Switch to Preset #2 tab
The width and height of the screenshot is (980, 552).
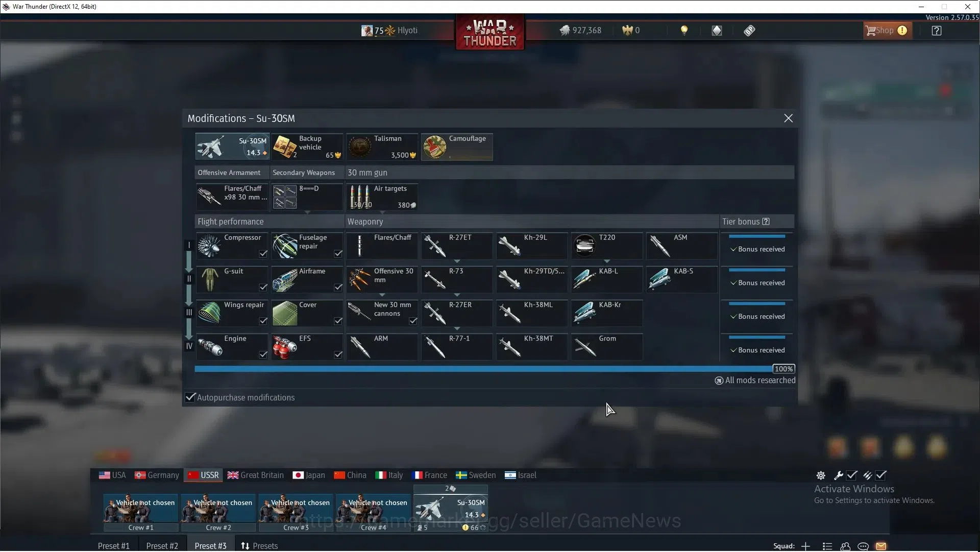coord(162,546)
